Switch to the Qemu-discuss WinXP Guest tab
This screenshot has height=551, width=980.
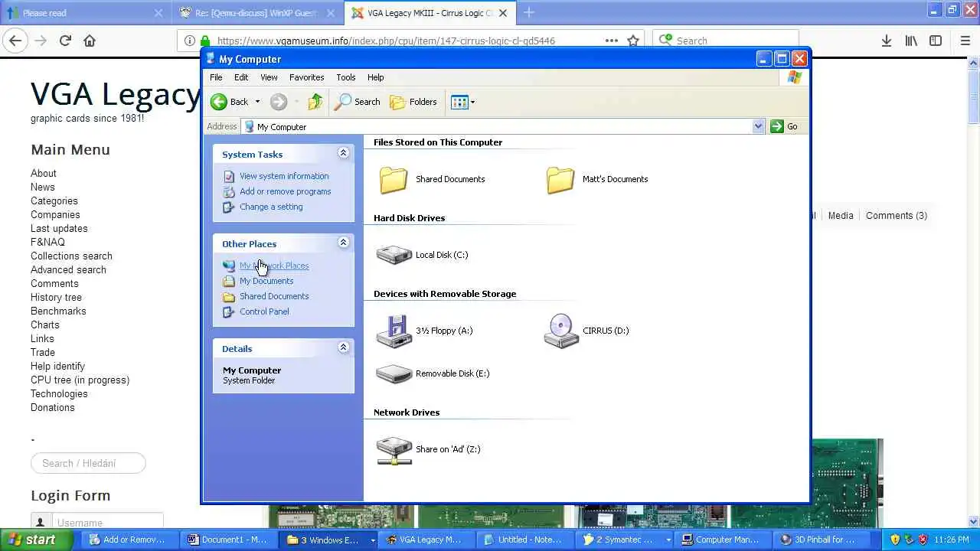(257, 13)
